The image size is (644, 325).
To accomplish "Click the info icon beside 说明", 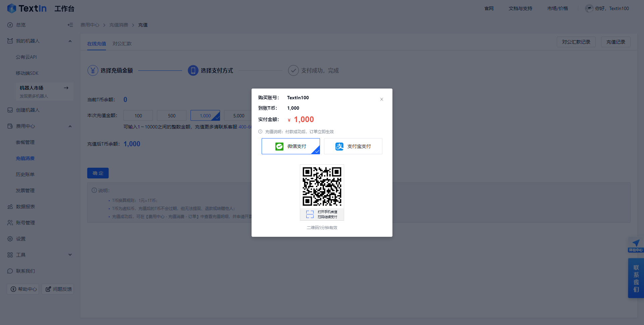I will coord(94,190).
